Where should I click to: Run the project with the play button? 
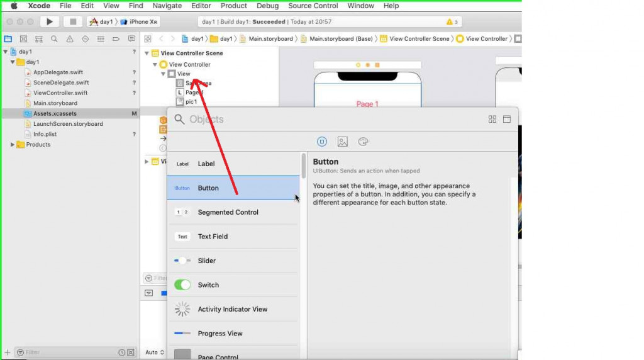click(x=49, y=22)
